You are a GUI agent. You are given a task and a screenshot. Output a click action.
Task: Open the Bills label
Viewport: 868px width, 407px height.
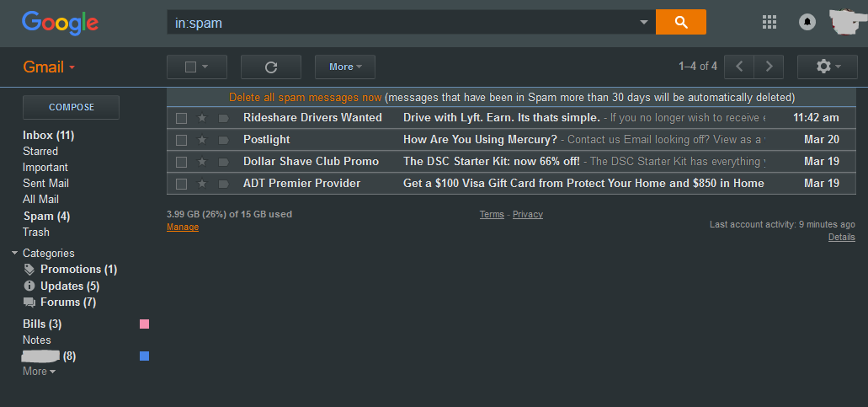click(x=42, y=324)
